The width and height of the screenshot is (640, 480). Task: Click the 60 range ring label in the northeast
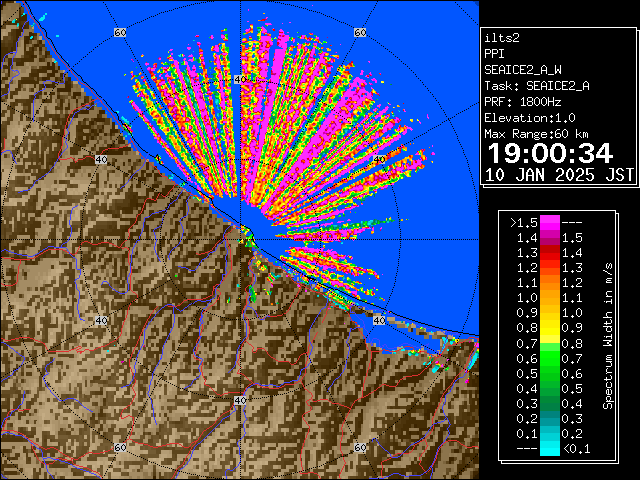pyautogui.click(x=360, y=32)
